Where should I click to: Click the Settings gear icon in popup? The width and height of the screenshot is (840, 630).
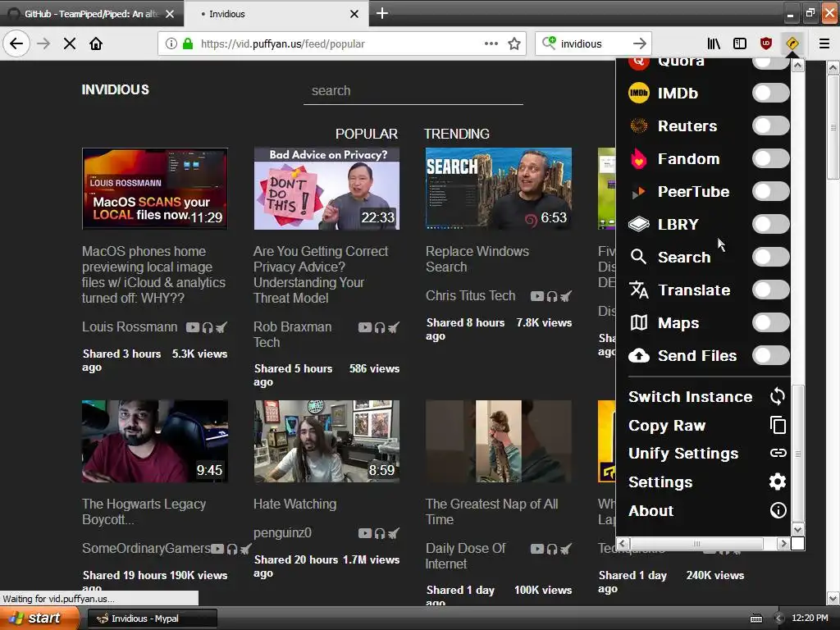778,482
